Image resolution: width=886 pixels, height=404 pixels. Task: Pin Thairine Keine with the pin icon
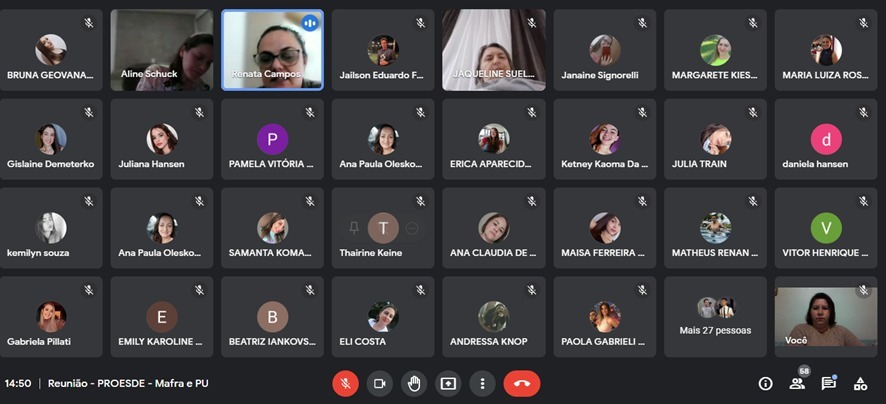(354, 228)
